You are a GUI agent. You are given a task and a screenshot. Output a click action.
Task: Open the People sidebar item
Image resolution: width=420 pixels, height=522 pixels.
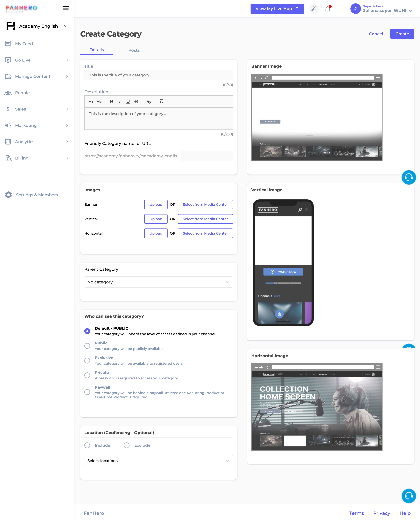(22, 93)
